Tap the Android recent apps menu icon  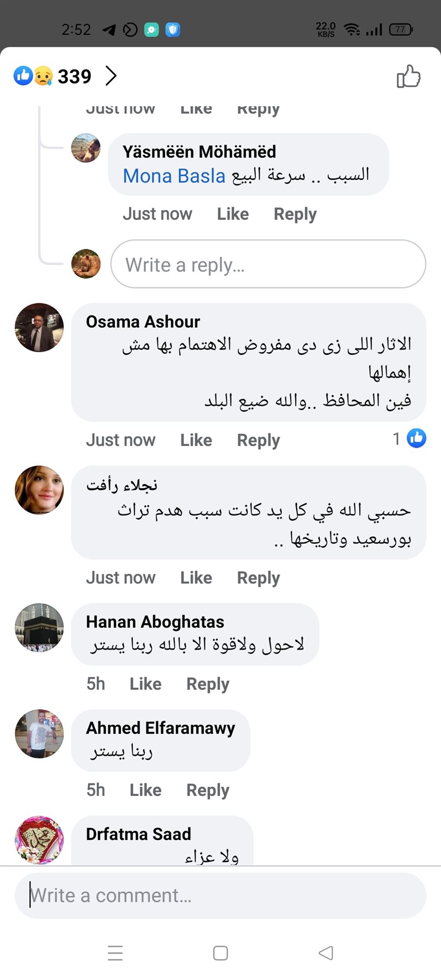(x=115, y=953)
